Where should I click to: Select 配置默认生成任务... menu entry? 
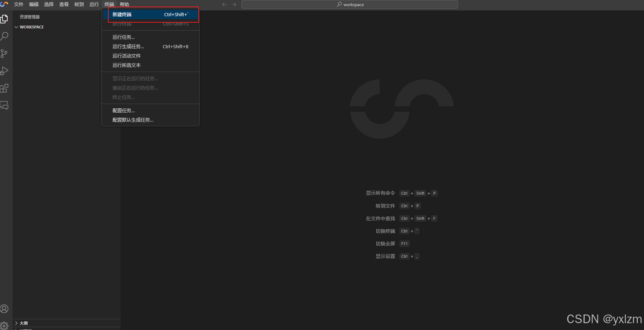[x=150, y=120]
